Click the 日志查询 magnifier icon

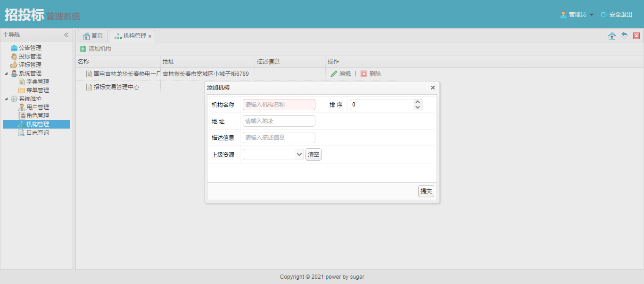[x=22, y=133]
